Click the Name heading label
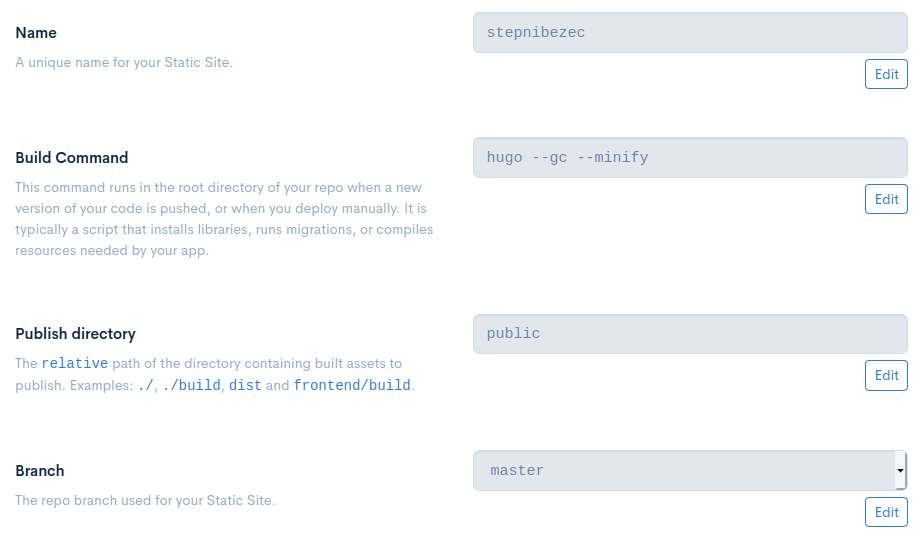The height and width of the screenshot is (537, 918). pos(36,33)
